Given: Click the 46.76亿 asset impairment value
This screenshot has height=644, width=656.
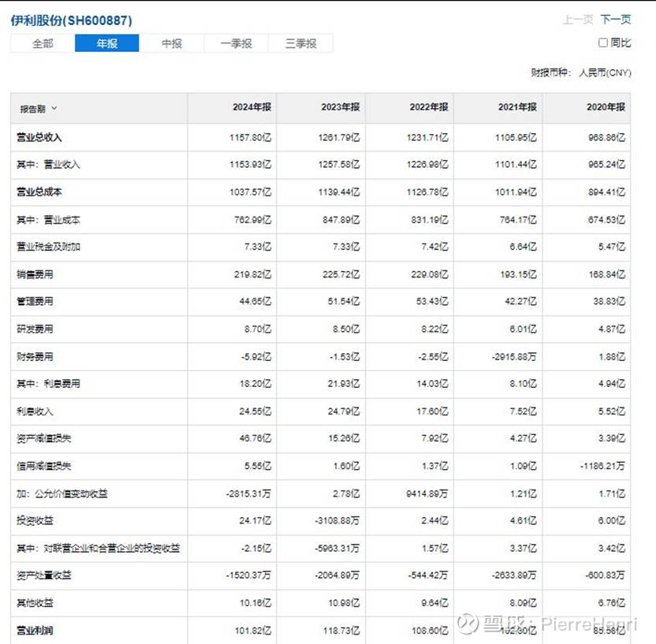Looking at the screenshot, I should pos(255,439).
